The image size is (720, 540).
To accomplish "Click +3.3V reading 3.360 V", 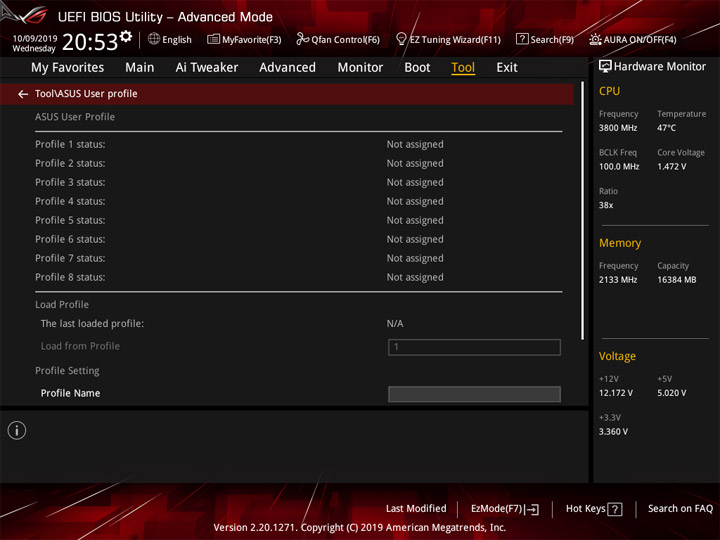I will coord(613,432).
